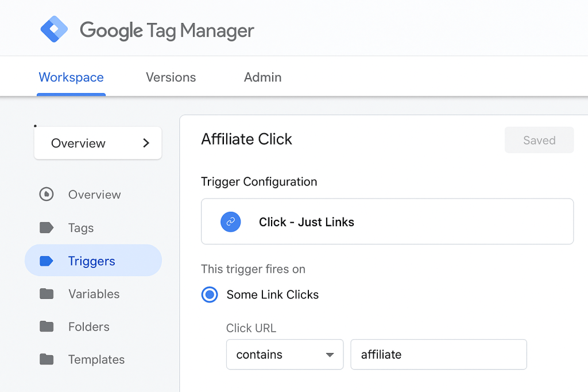Image resolution: width=588 pixels, height=392 pixels.
Task: Click the Trigger Configuration heading
Action: coord(259,182)
